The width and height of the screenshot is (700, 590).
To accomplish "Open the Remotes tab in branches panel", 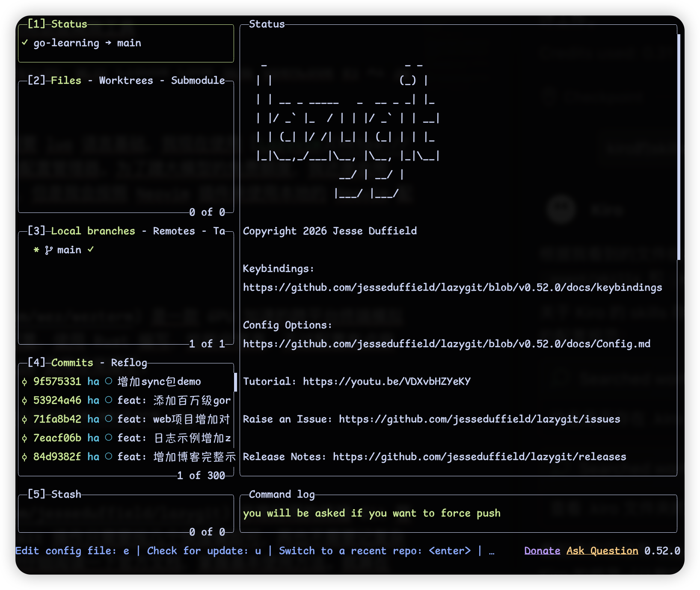I will point(174,231).
